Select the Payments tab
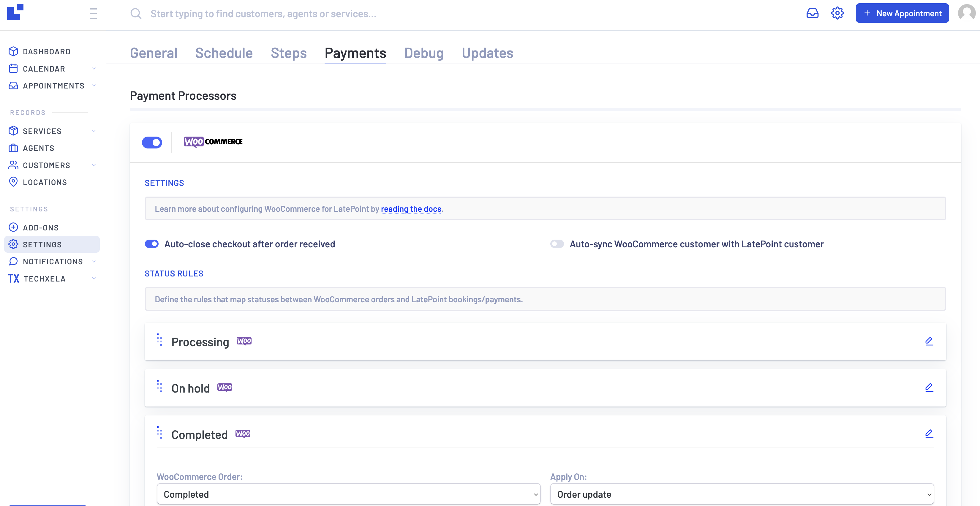Viewport: 980px width, 506px height. 355,53
